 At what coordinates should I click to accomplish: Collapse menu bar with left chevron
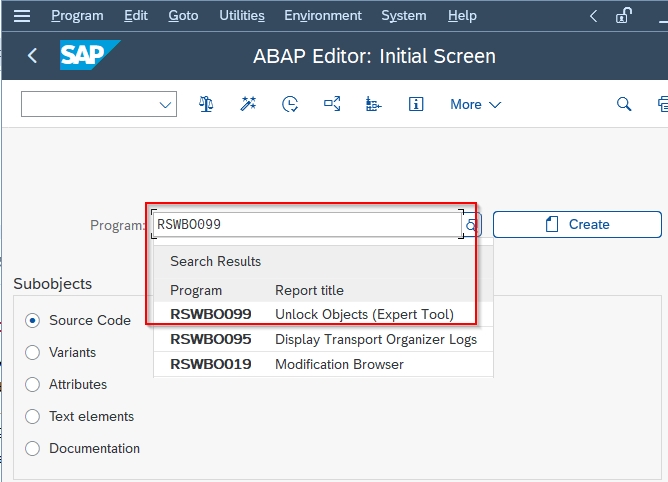(x=593, y=16)
